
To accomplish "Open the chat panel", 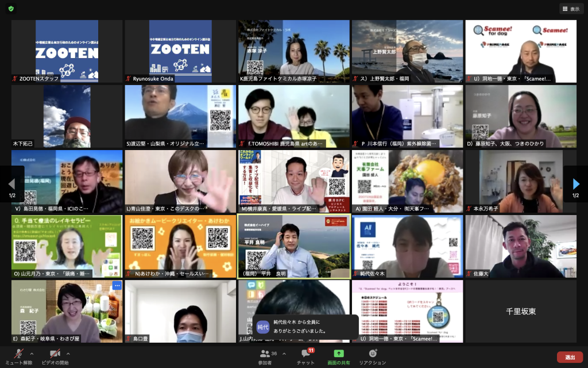I will click(x=305, y=356).
